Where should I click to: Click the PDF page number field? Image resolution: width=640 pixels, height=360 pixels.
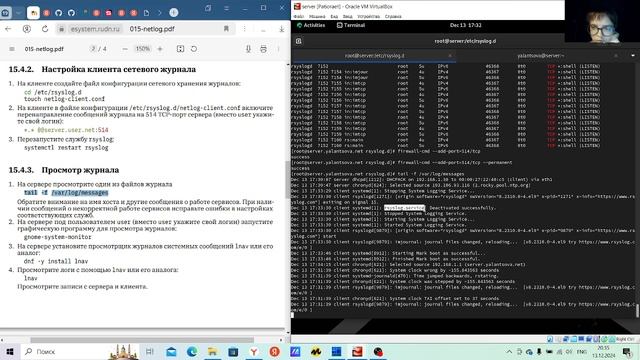tap(93, 49)
